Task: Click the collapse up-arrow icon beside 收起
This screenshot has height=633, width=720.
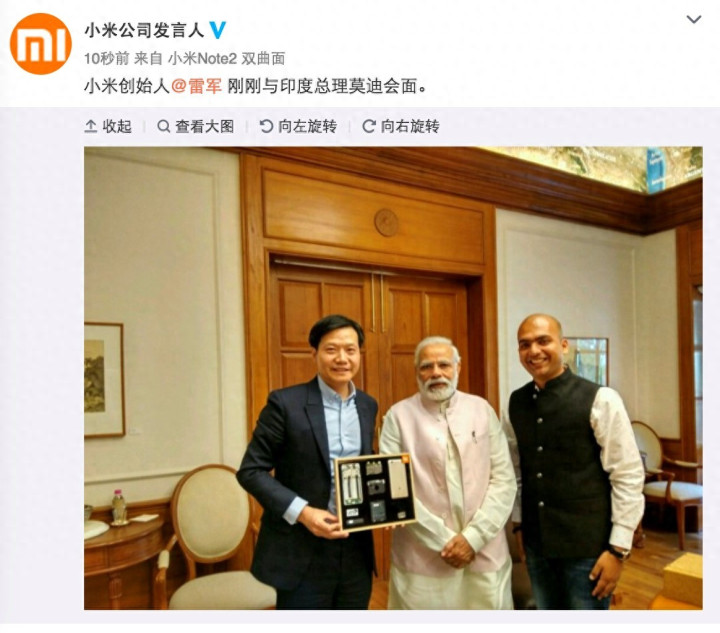Action: click(x=91, y=126)
